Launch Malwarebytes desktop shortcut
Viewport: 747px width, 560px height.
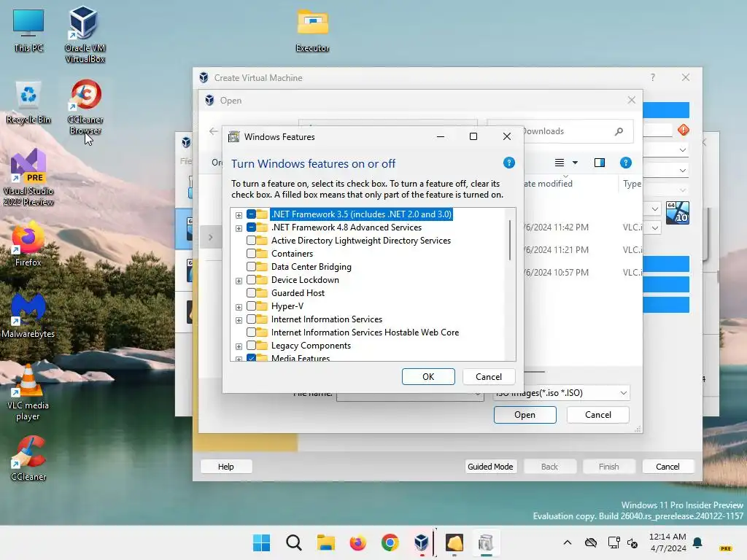28,316
